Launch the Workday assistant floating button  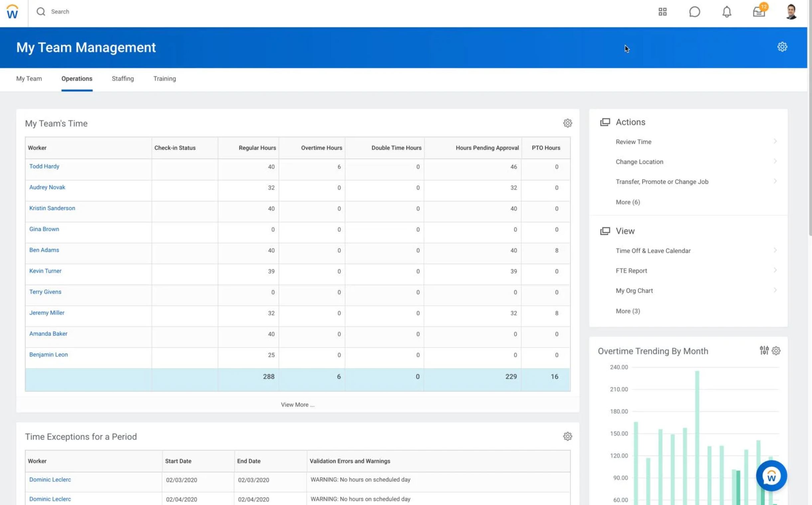point(771,476)
